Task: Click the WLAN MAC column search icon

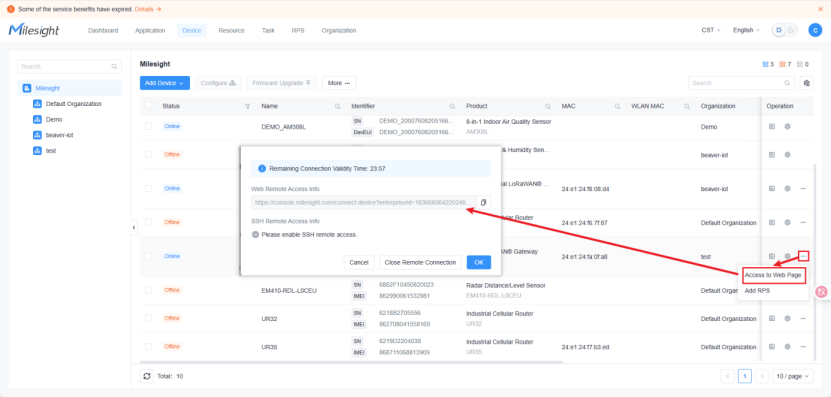Action: point(687,107)
